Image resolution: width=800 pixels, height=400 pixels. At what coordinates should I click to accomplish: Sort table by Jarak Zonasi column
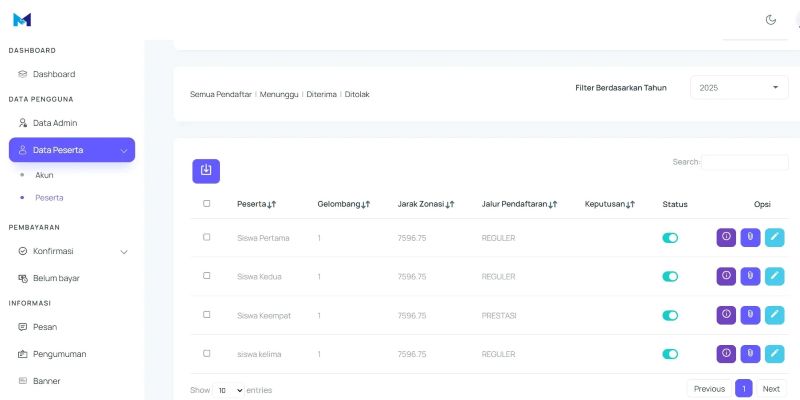[426, 204]
